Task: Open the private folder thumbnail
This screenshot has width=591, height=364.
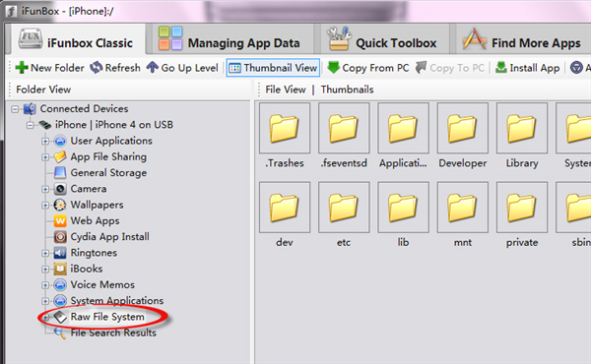Action: [x=522, y=208]
